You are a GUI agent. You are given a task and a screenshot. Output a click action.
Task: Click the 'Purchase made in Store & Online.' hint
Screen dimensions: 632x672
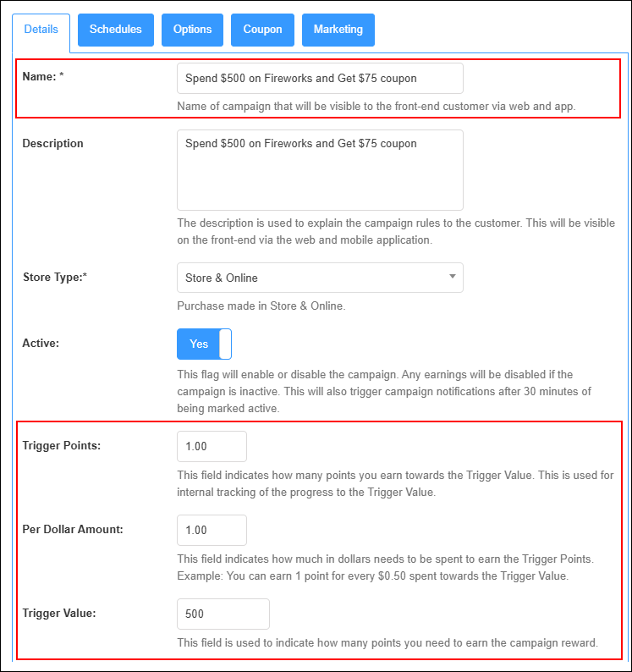click(x=261, y=306)
